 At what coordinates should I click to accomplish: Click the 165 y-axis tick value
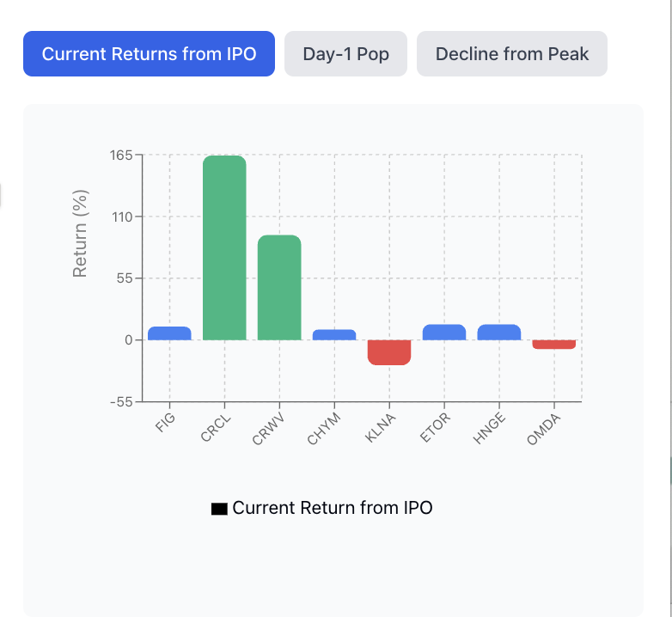pos(121,156)
